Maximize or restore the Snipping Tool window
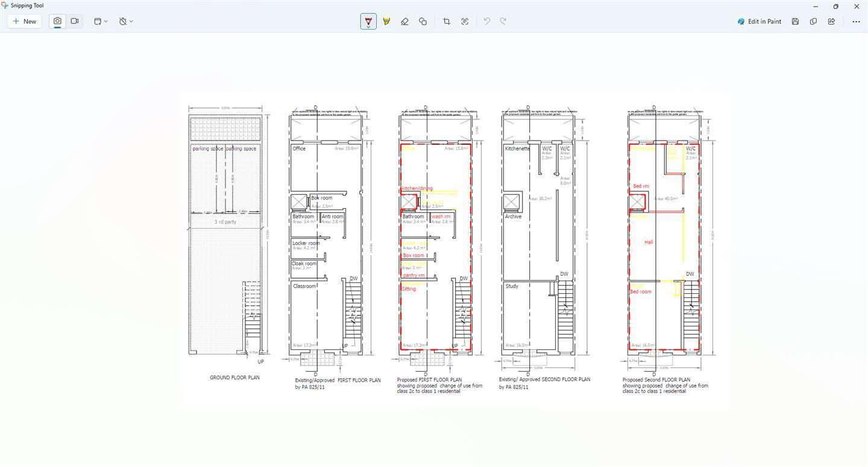868x467 pixels. point(835,6)
